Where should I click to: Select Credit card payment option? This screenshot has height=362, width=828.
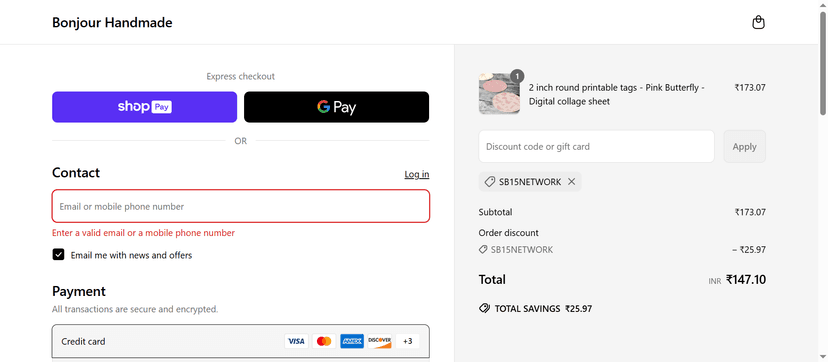(x=241, y=341)
